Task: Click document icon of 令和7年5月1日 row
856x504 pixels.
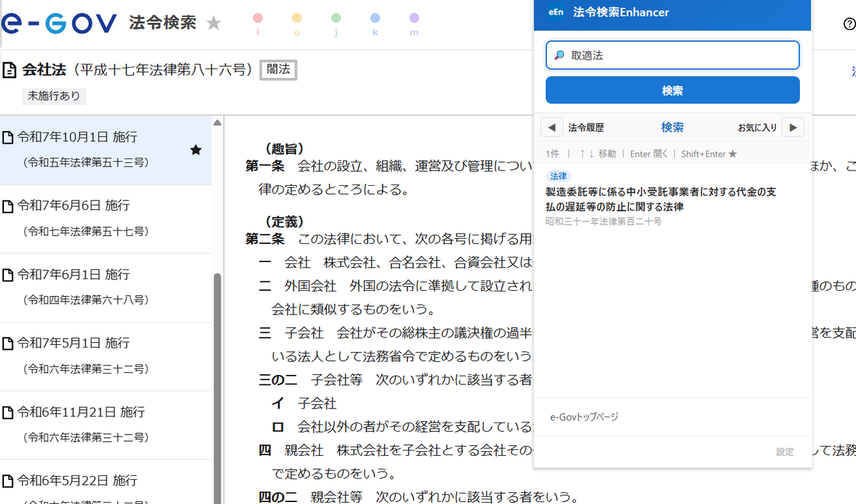Action: click(x=8, y=344)
